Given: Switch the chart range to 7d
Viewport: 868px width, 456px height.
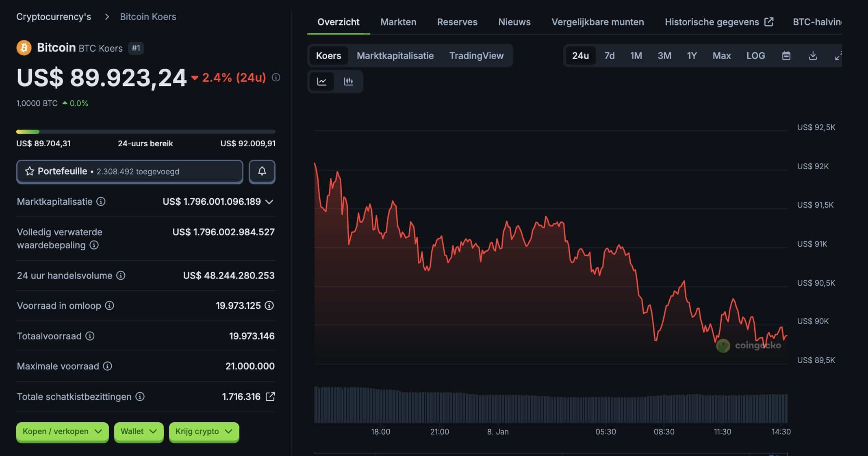Looking at the screenshot, I should (609, 56).
